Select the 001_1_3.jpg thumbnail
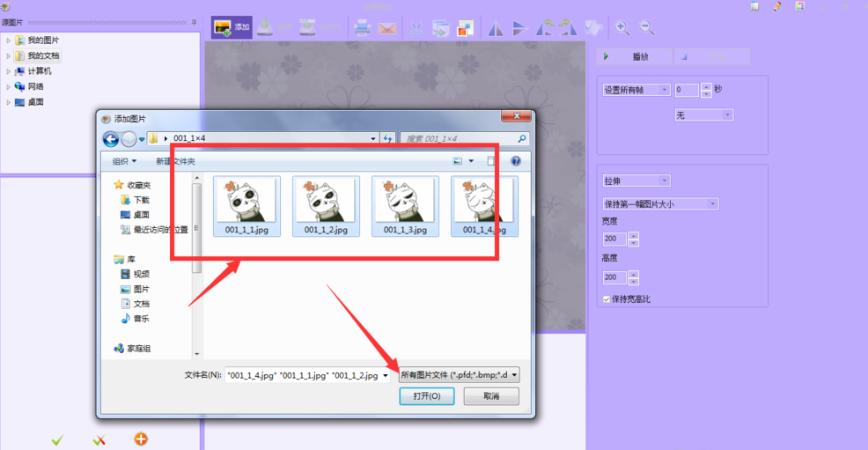 tap(405, 206)
